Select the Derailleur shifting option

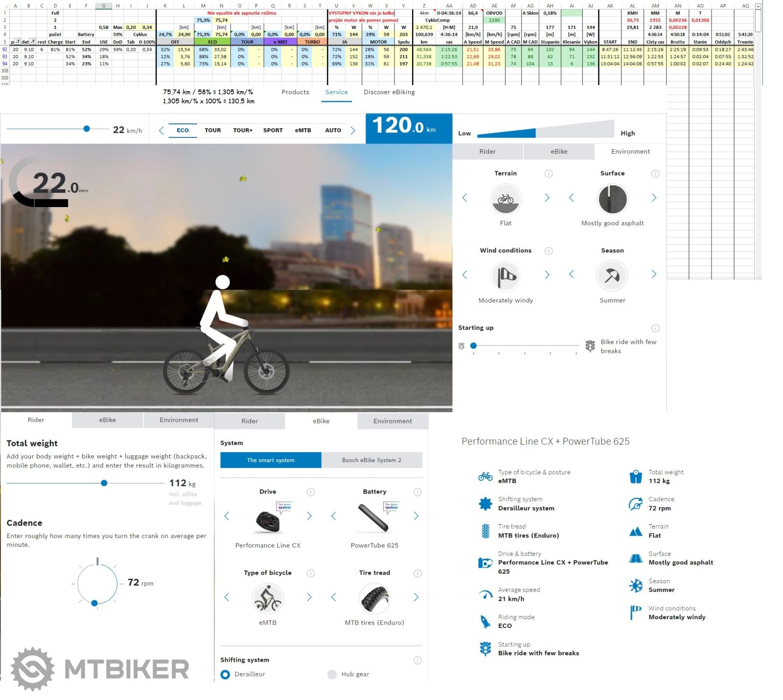pyautogui.click(x=226, y=675)
